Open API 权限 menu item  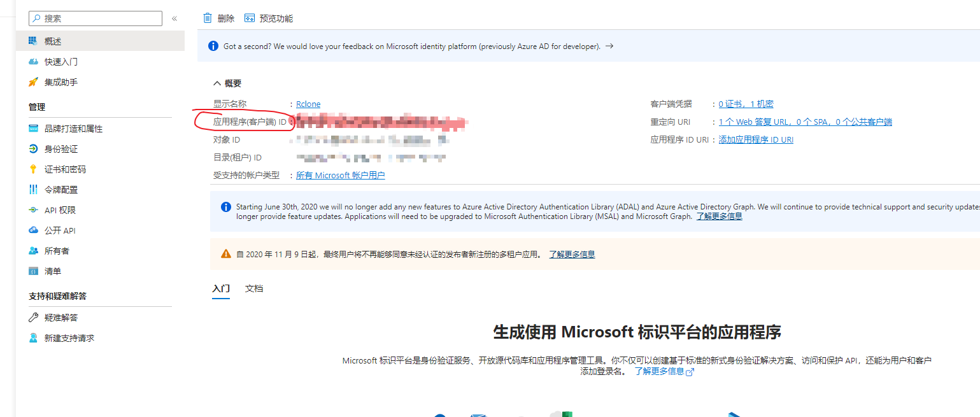click(x=60, y=210)
